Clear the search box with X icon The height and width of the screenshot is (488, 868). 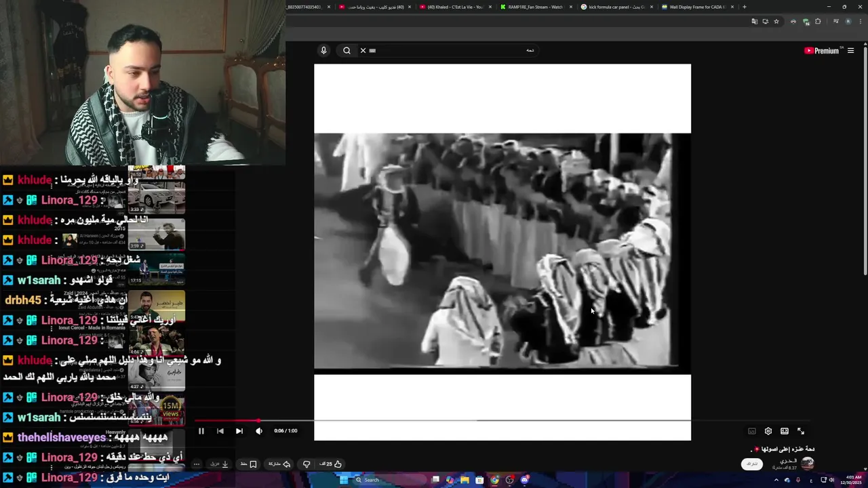coord(363,50)
